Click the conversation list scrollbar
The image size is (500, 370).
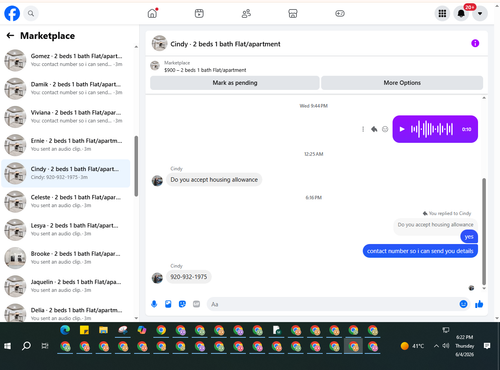[136, 166]
